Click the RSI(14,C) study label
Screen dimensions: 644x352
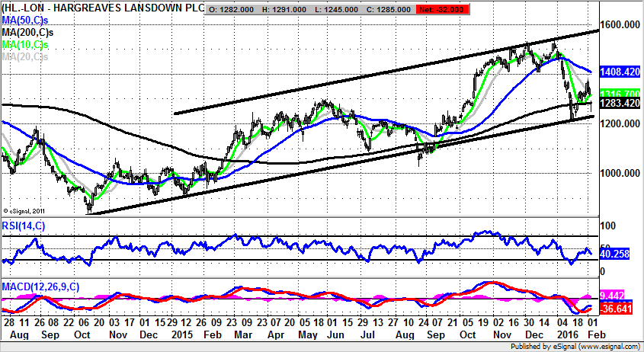pyautogui.click(x=25, y=224)
